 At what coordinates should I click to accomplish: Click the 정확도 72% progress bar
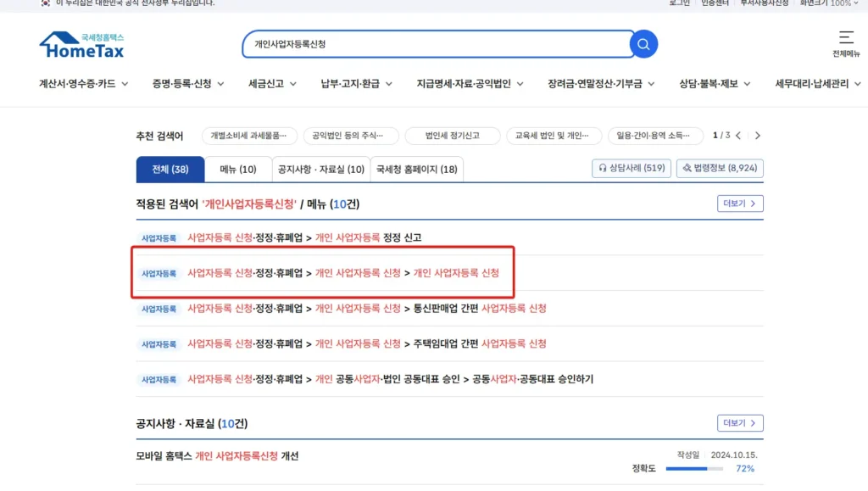coord(694,469)
